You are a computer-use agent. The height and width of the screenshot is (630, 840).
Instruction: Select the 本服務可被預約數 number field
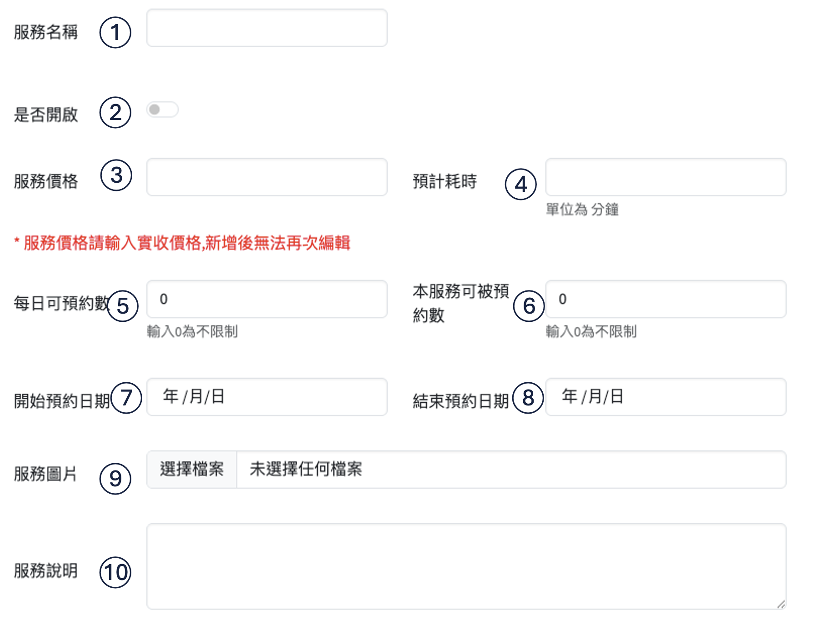pyautogui.click(x=665, y=299)
